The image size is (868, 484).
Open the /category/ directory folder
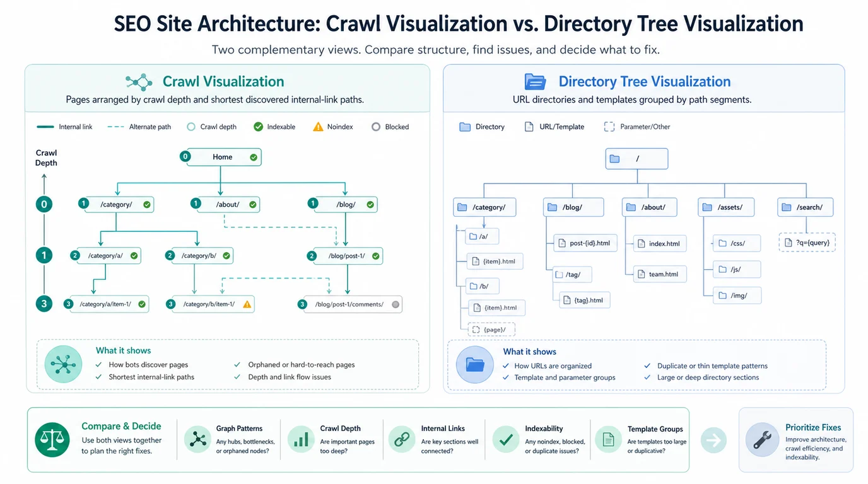click(484, 207)
